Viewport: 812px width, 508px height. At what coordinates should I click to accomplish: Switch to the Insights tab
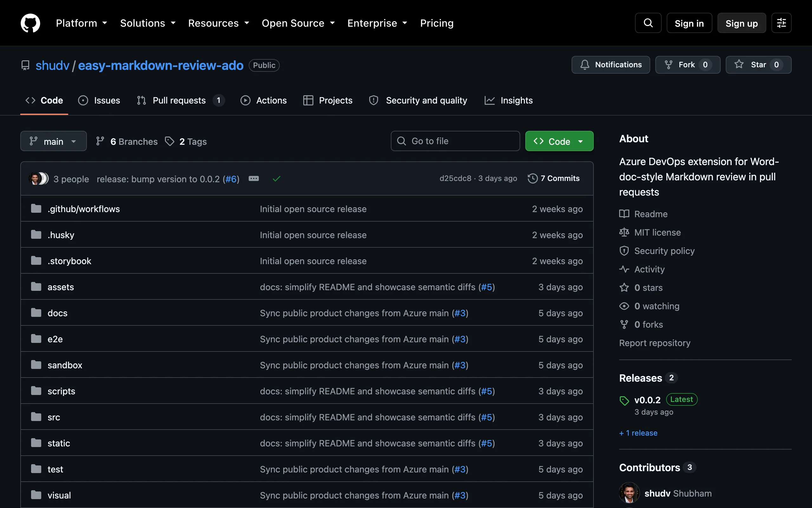508,100
